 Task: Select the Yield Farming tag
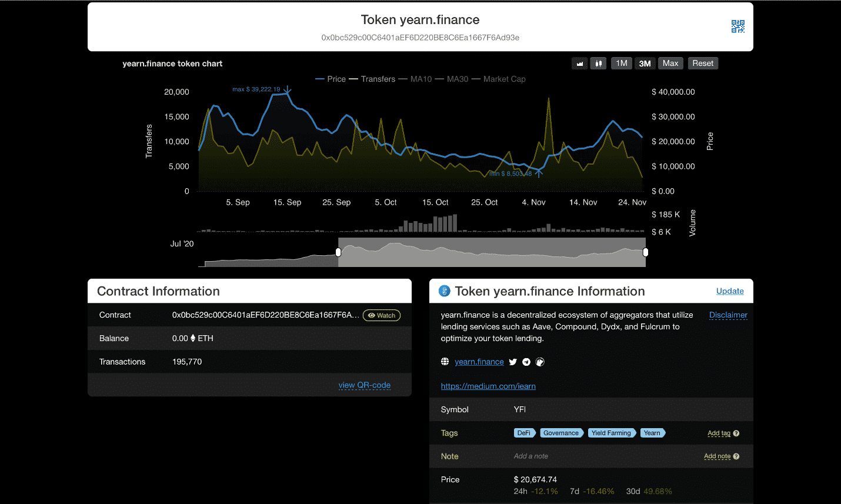tap(612, 433)
